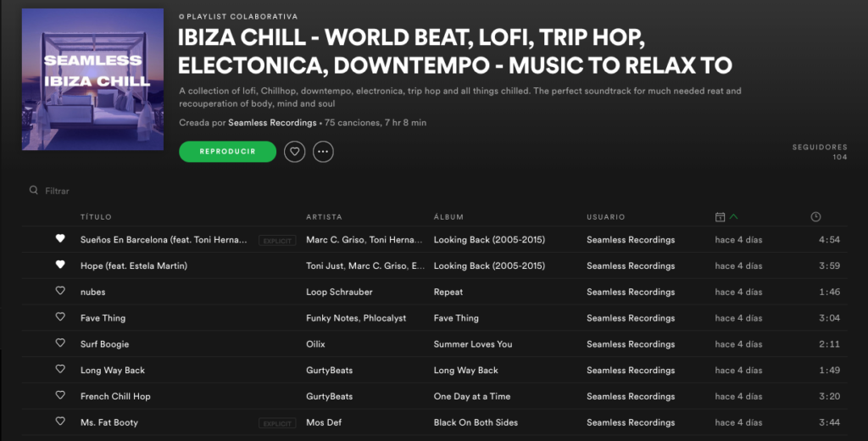Viewport: 868px width, 441px height.
Task: Open album One Day at a Time
Action: (x=471, y=396)
